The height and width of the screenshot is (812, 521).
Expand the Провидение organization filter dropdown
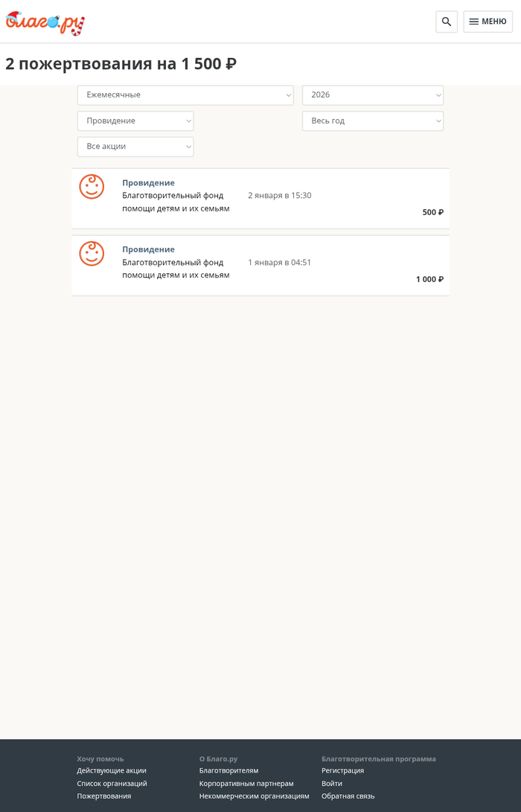tap(135, 121)
